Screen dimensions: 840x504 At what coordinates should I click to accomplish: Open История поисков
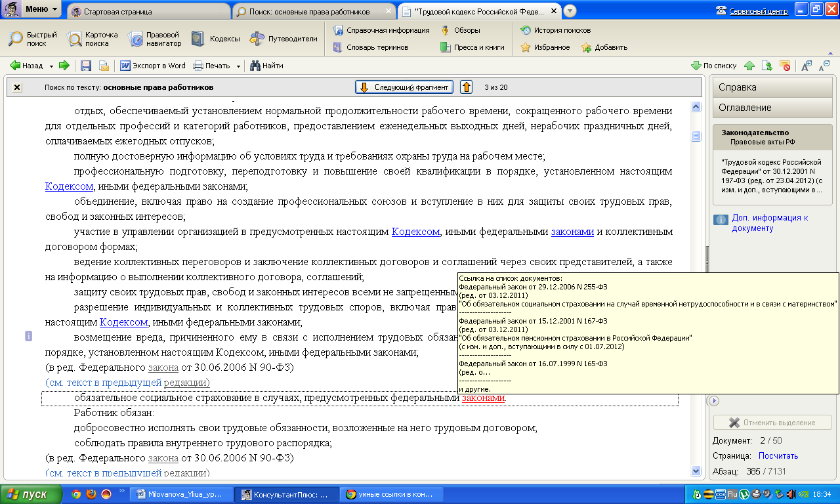(556, 30)
